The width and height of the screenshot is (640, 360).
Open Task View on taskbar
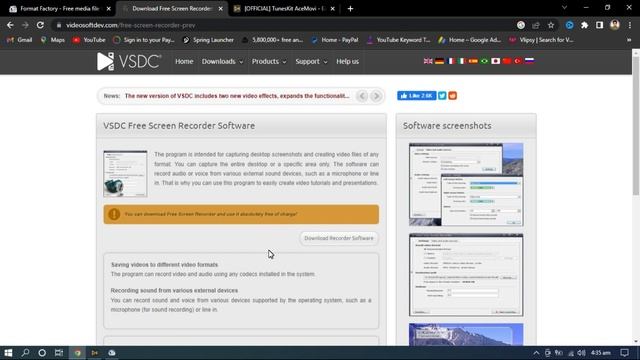click(59, 353)
